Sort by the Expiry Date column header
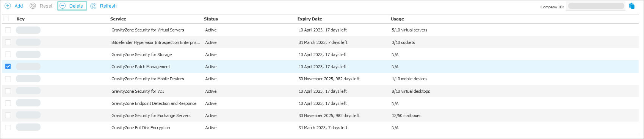This screenshot has height=139, width=644. (x=310, y=19)
